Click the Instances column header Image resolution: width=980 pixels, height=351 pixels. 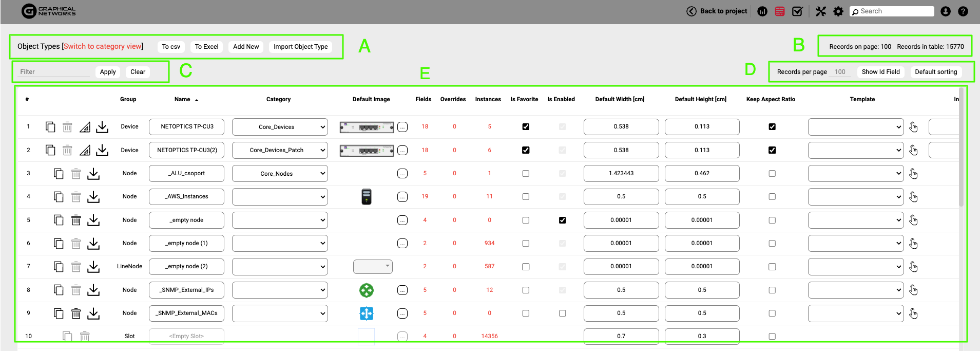click(488, 99)
